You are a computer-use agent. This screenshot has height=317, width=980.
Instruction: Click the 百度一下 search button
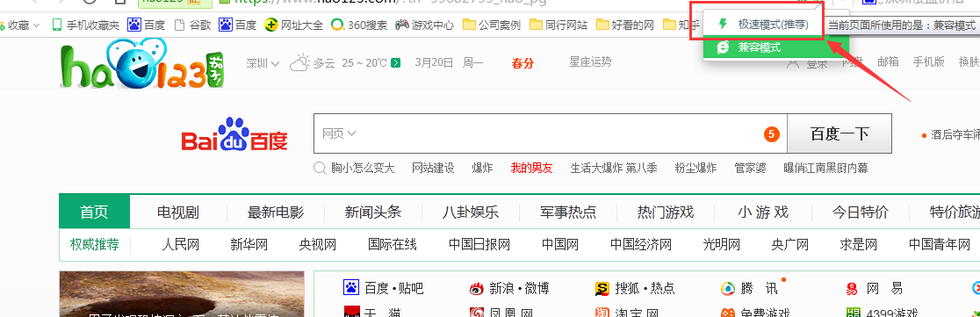tap(839, 133)
